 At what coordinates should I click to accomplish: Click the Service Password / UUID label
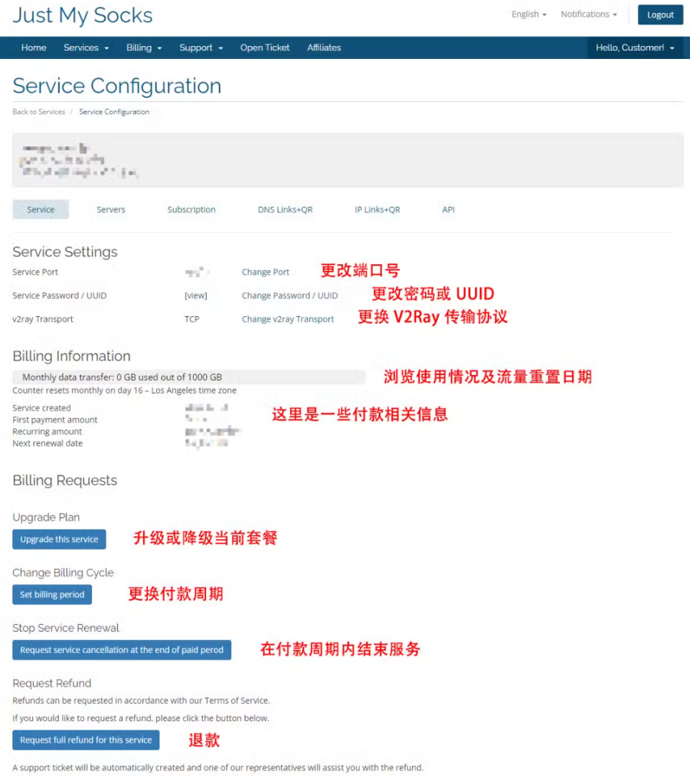click(60, 296)
